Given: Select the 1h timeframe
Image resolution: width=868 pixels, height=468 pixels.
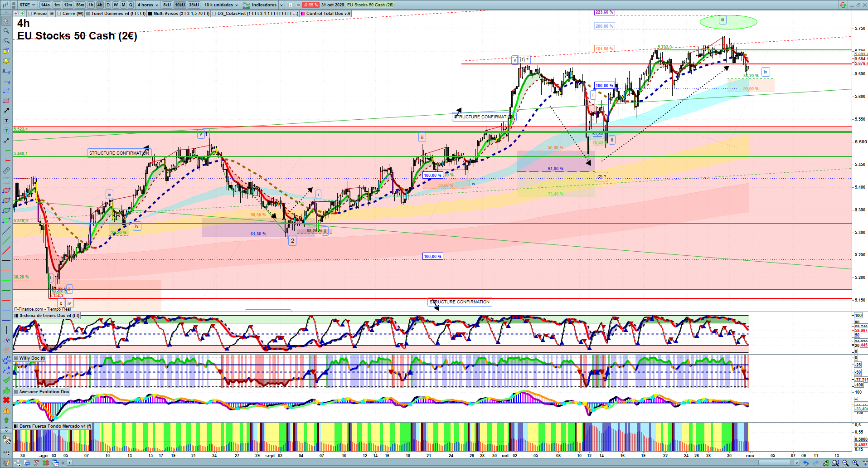Looking at the screenshot, I should [91, 5].
